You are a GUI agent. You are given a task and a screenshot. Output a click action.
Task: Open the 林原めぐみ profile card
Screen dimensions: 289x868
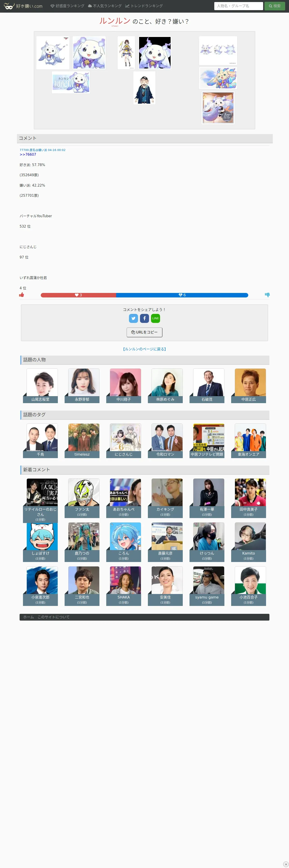coord(165,386)
